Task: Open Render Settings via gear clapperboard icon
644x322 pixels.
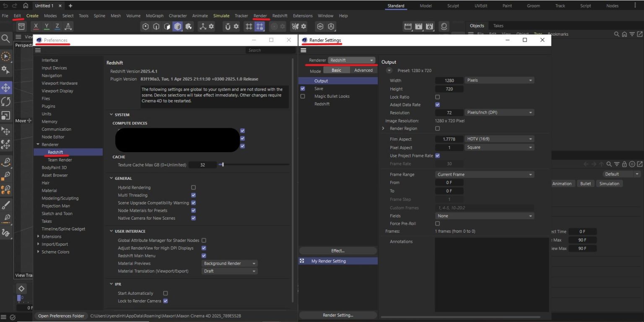Action: click(x=429, y=26)
